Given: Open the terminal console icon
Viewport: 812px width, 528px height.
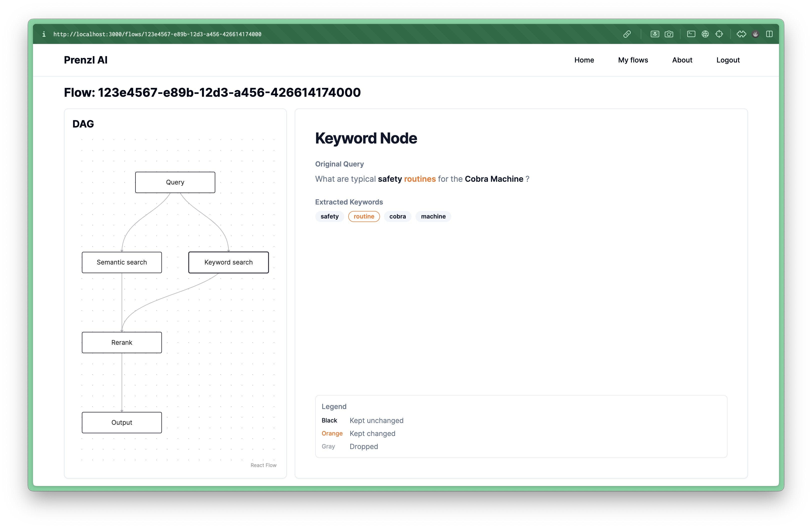Looking at the screenshot, I should 691,34.
